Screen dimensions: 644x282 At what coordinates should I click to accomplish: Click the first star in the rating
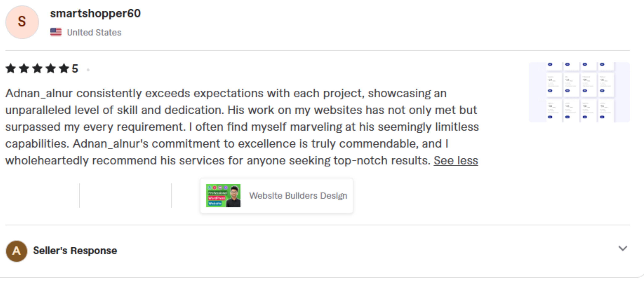(11, 68)
